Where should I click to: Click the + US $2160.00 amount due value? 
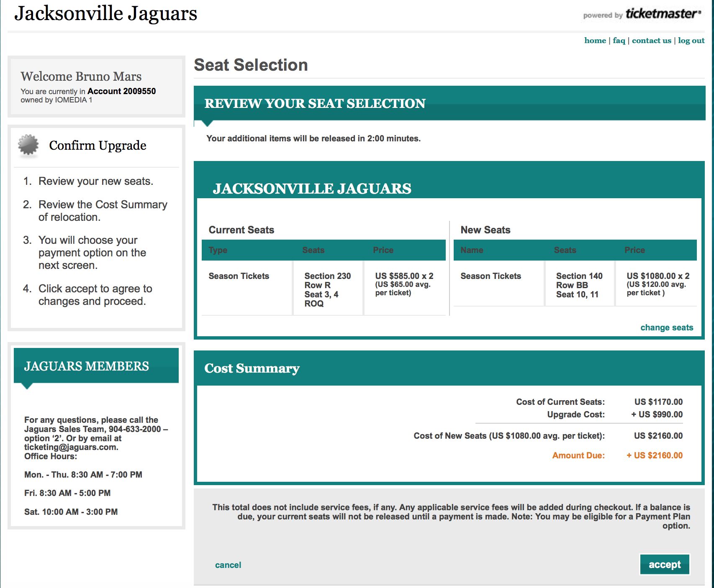(x=655, y=455)
